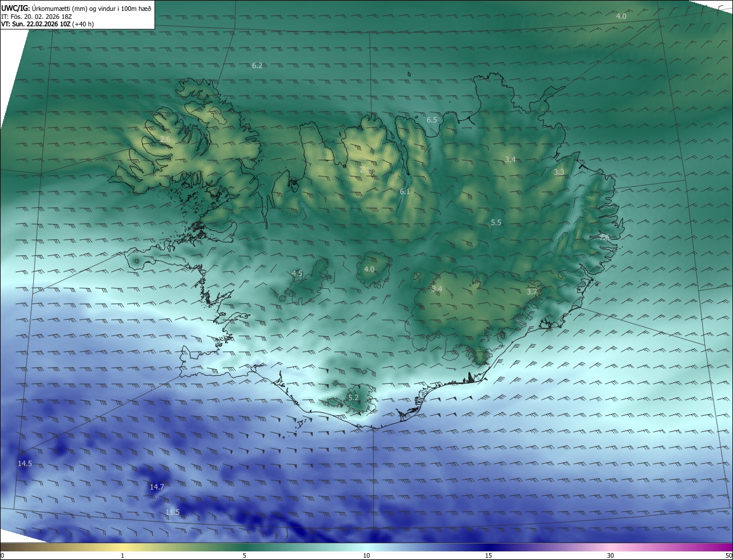Click the '2.1' value label on the map
Screen dimensions: 733x560
coord(365,169)
